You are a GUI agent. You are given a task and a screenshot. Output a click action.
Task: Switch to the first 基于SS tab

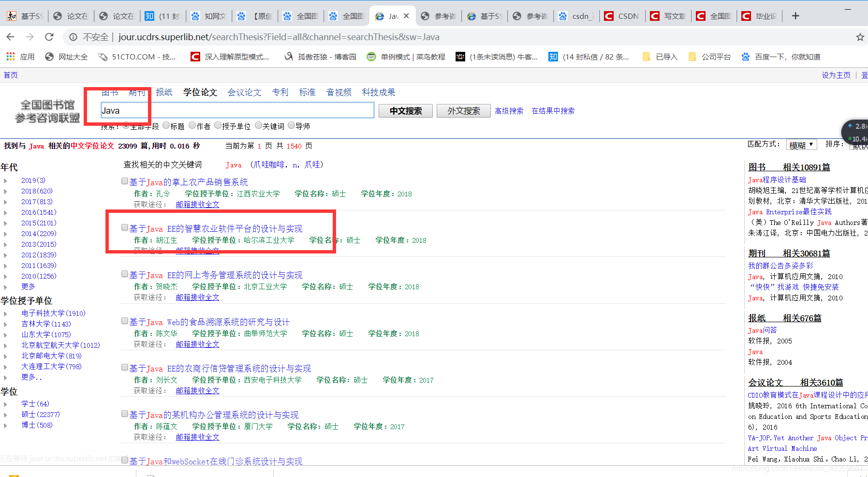coord(25,16)
